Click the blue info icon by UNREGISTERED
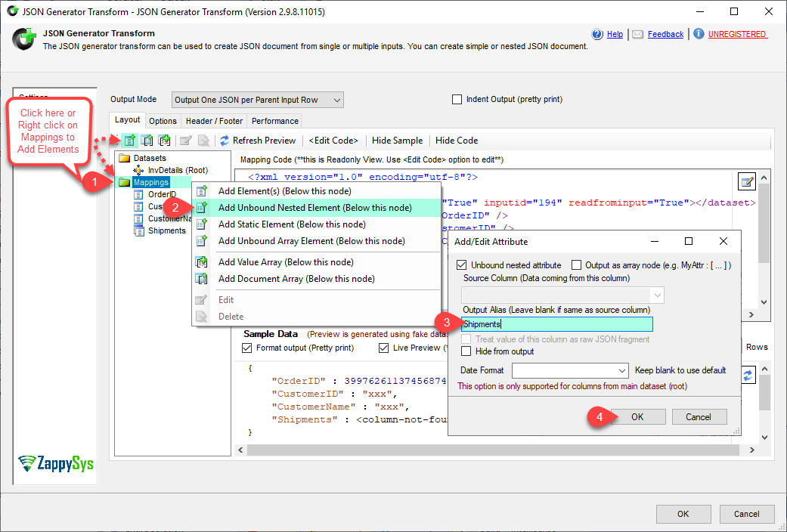Viewport: 787px width, 532px height. pos(699,33)
